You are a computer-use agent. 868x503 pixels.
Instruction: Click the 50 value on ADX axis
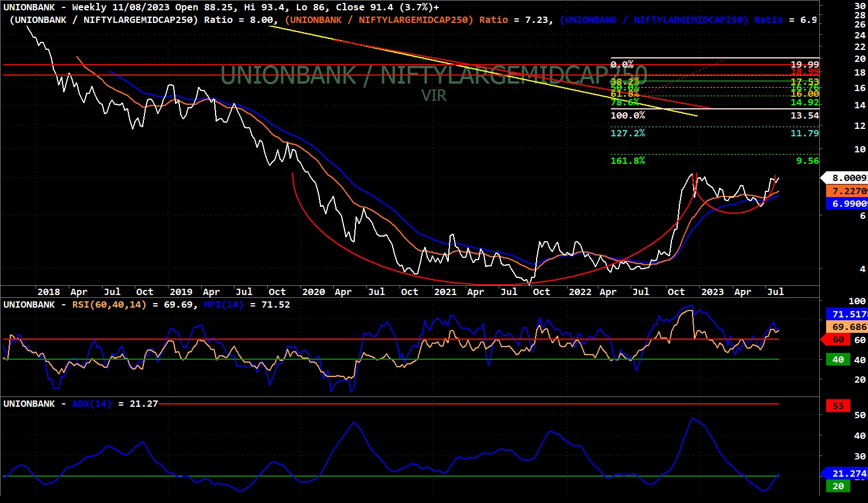(860, 415)
